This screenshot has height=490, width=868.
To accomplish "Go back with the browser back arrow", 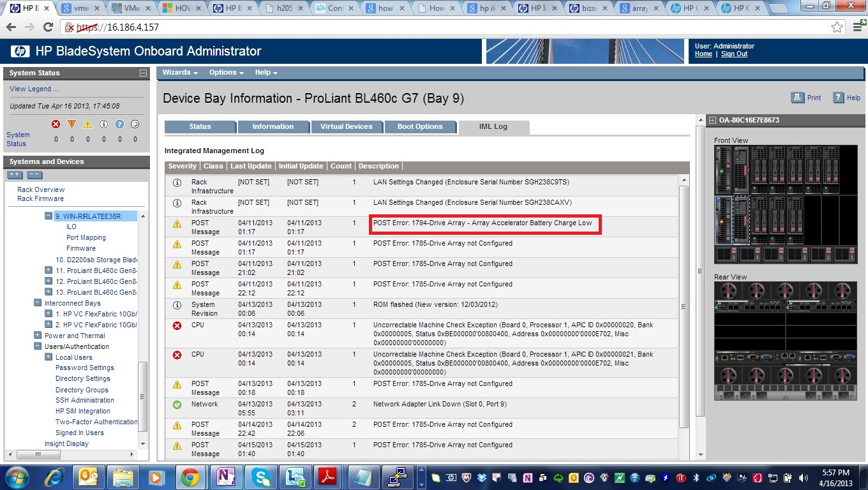I will tap(11, 27).
